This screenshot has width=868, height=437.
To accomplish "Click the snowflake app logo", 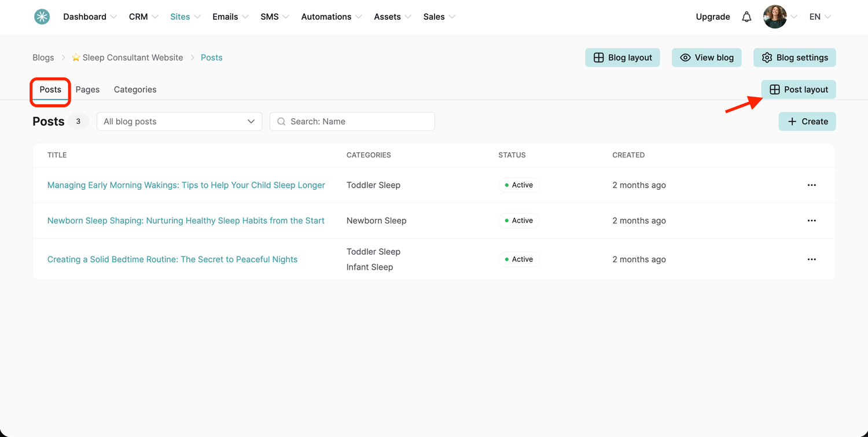I will pos(42,17).
